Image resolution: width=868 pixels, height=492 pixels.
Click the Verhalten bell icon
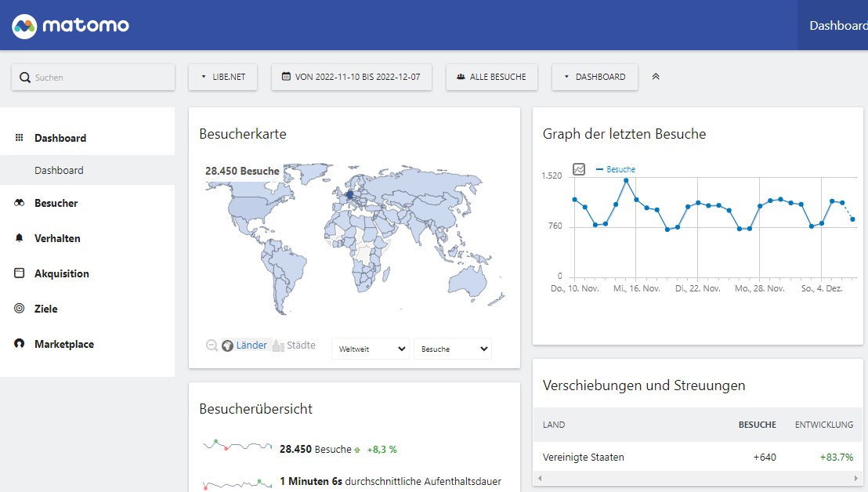click(x=20, y=238)
